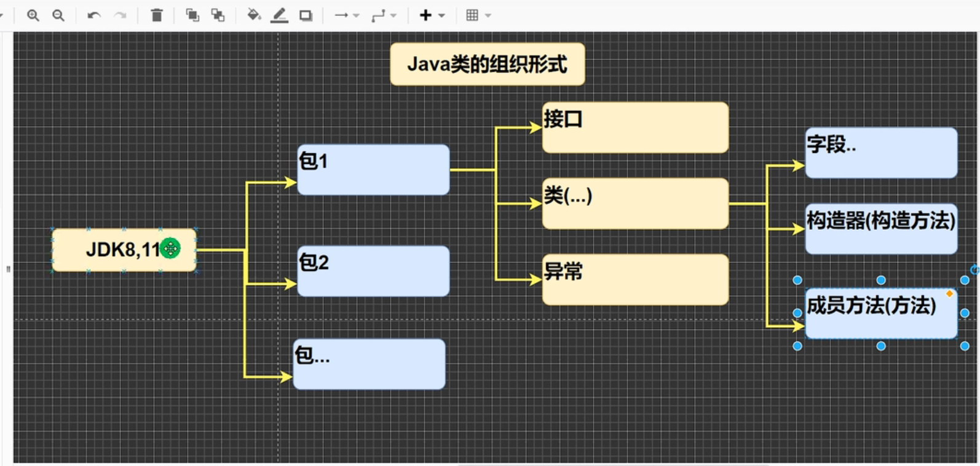This screenshot has height=466, width=980.
Task: Open the table grid dropdown
Action: [478, 15]
